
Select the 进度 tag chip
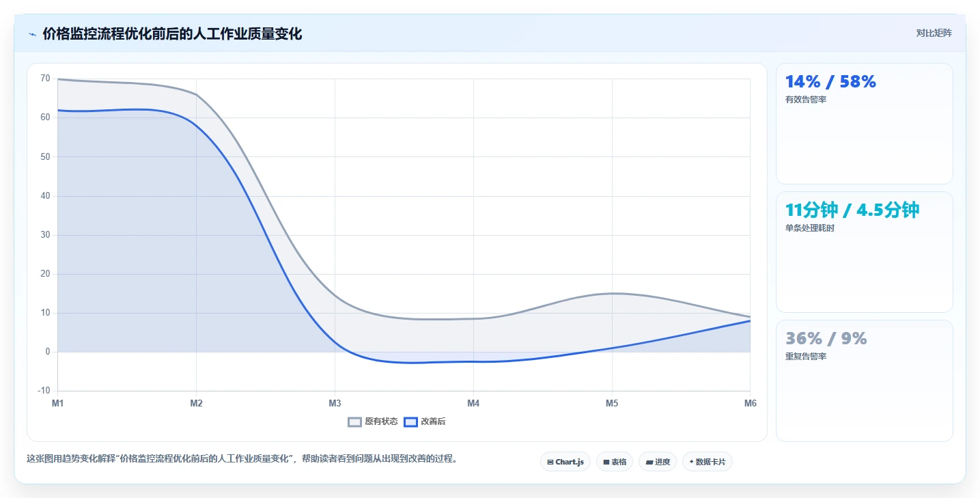click(x=658, y=462)
